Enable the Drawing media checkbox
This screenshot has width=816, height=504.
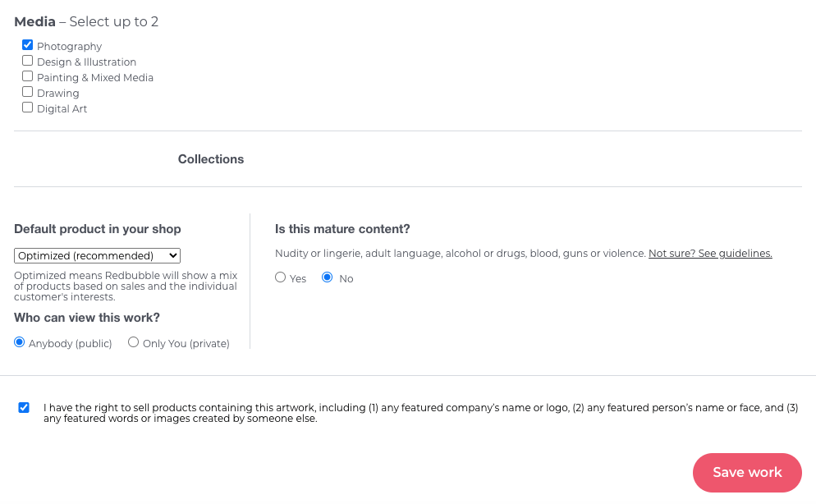tap(27, 92)
